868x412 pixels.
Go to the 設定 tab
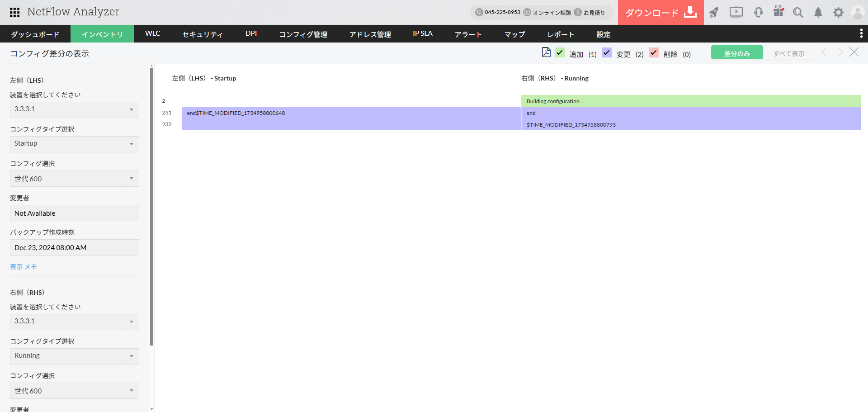pos(604,34)
